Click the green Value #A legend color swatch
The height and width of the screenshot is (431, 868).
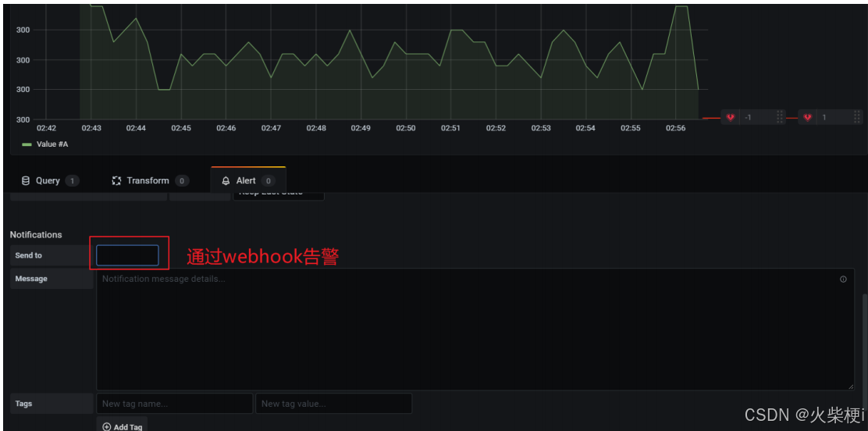[x=27, y=144]
